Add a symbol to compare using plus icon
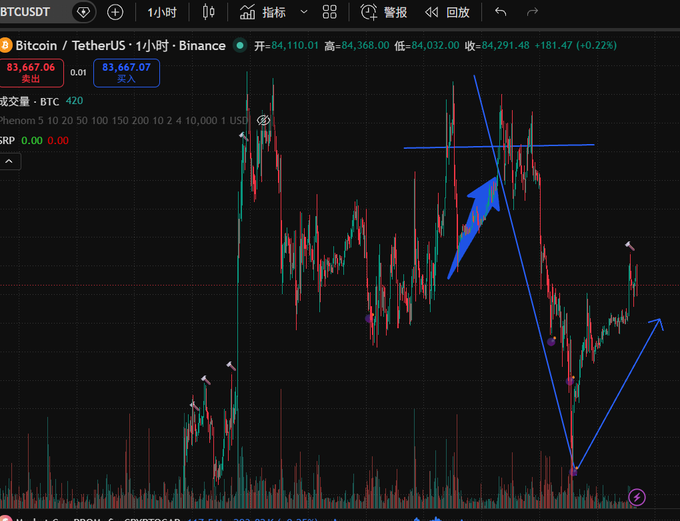This screenshot has width=680, height=521. pyautogui.click(x=115, y=12)
